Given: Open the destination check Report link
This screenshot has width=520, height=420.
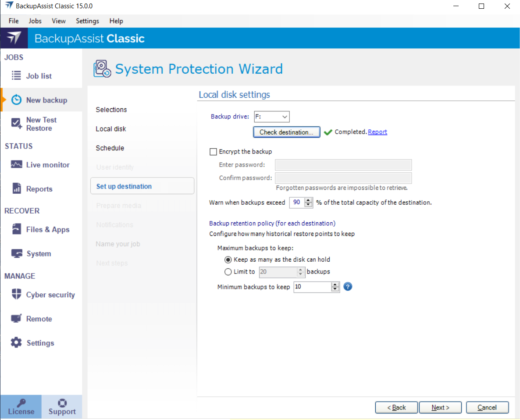Looking at the screenshot, I should pos(377,132).
